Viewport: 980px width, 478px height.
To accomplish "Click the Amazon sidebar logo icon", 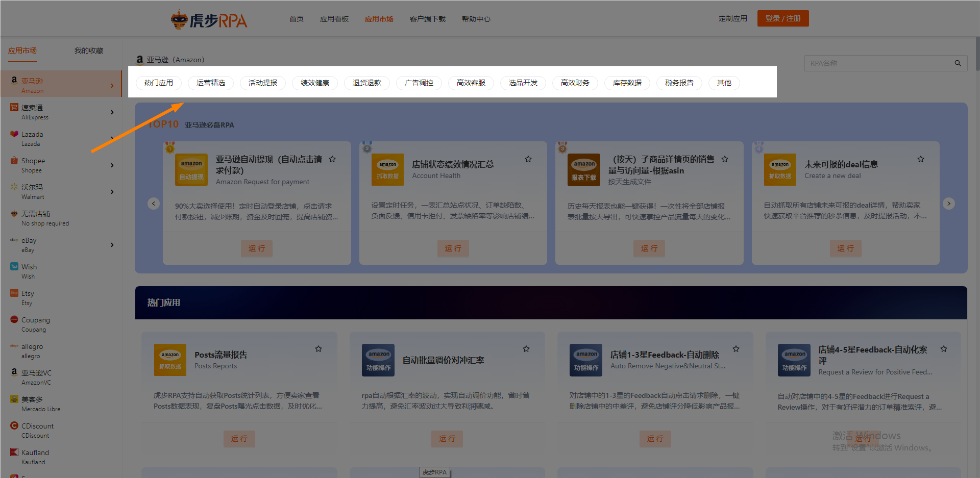I will (14, 81).
